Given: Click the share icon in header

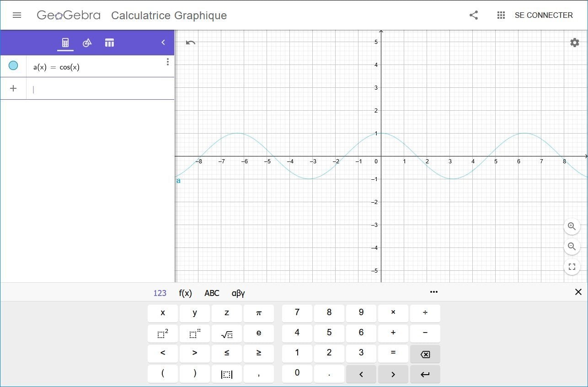Looking at the screenshot, I should 474,15.
